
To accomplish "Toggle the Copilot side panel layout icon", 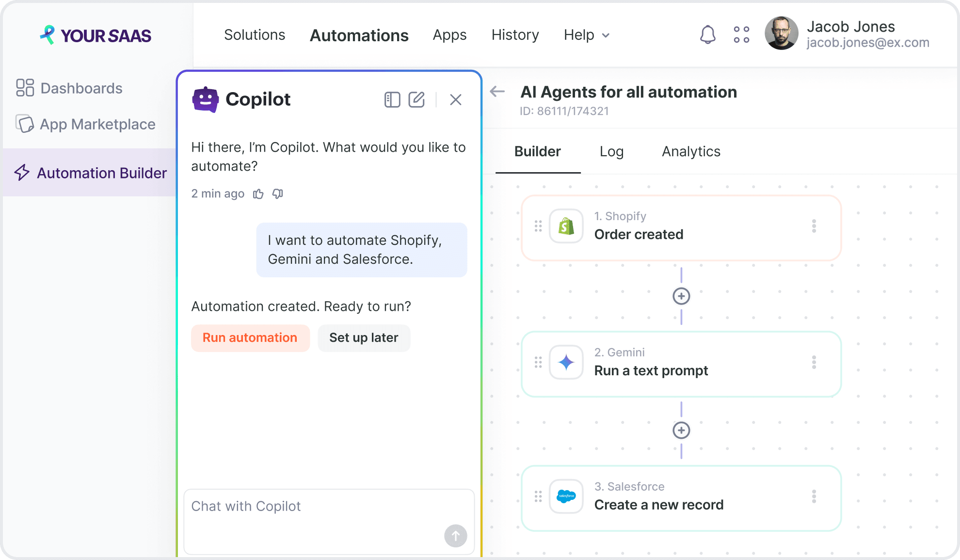I will [392, 99].
